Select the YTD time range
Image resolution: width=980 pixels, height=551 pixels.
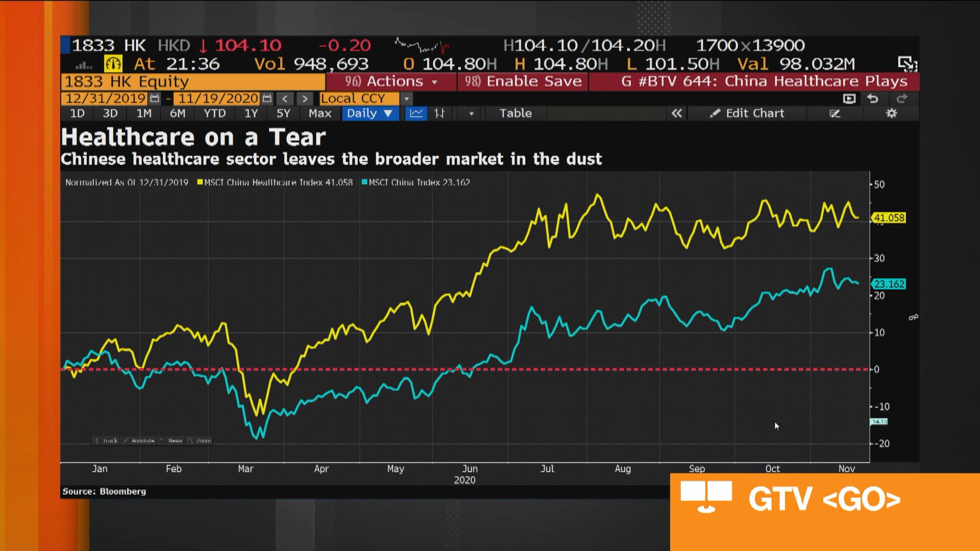(214, 113)
